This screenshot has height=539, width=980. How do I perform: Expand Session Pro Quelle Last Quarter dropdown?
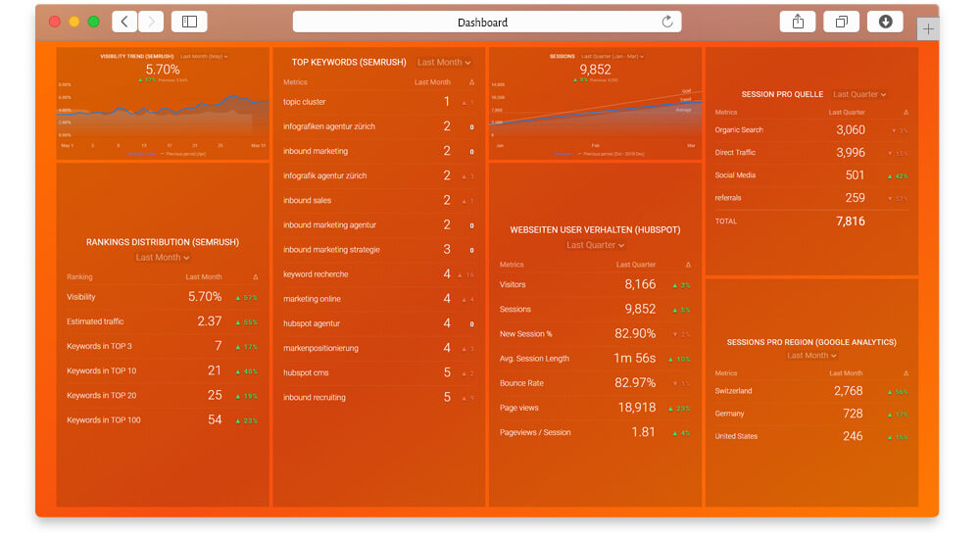(859, 95)
